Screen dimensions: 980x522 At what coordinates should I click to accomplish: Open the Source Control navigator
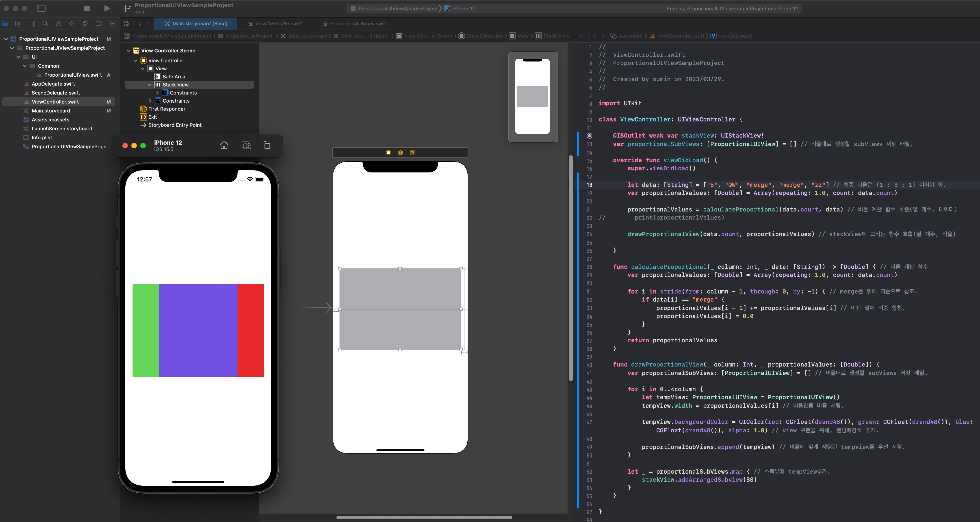tap(18, 24)
